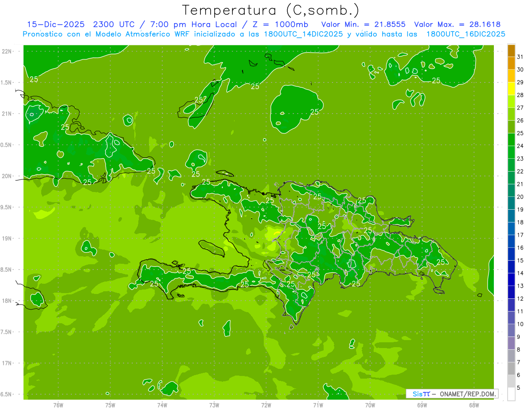Pick the green swatch between 22 and 23

(511, 165)
